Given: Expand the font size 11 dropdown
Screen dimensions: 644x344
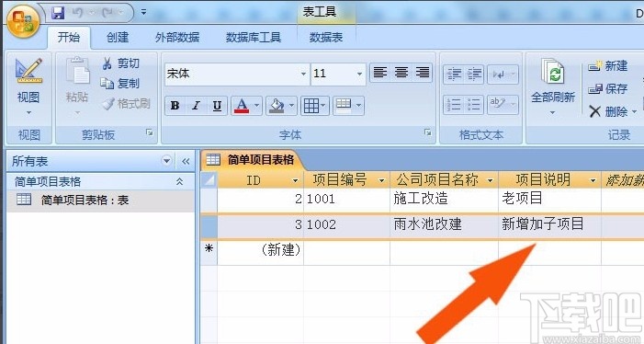Looking at the screenshot, I should pyautogui.click(x=359, y=74).
